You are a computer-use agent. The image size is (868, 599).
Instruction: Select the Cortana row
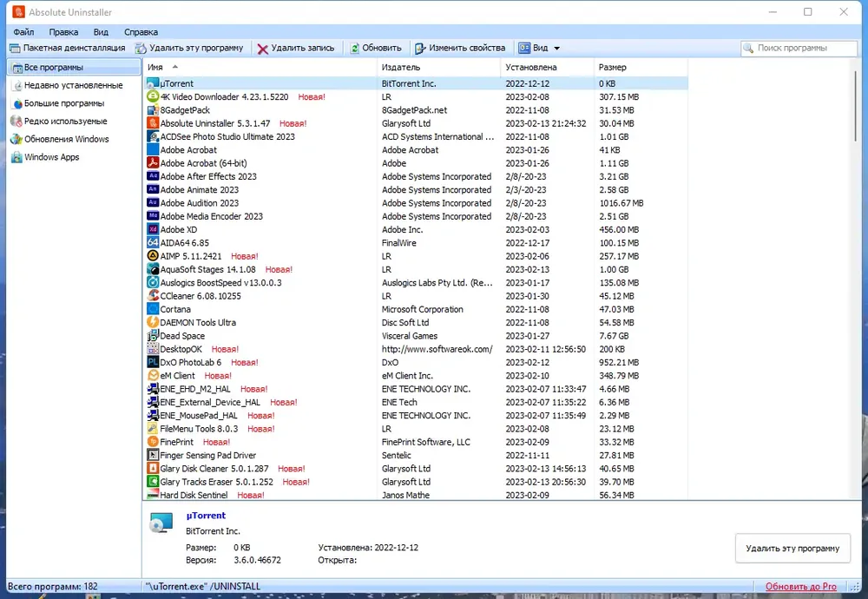pyautogui.click(x=416, y=309)
